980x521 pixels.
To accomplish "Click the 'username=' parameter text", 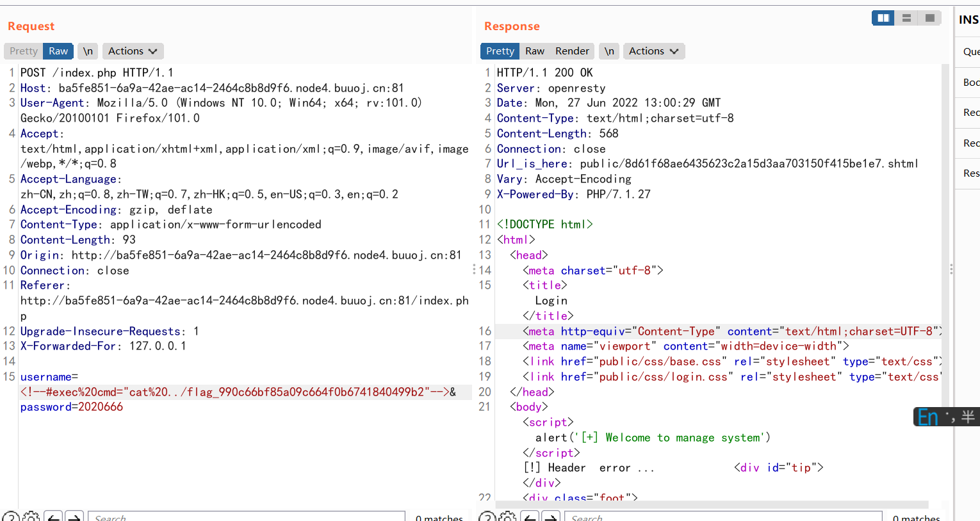I will [49, 377].
